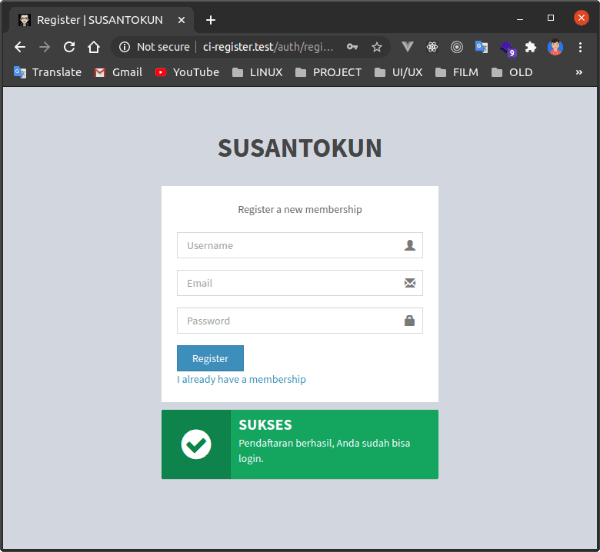The height and width of the screenshot is (552, 600).
Task: Click the lock icon in Password field
Action: click(x=409, y=321)
